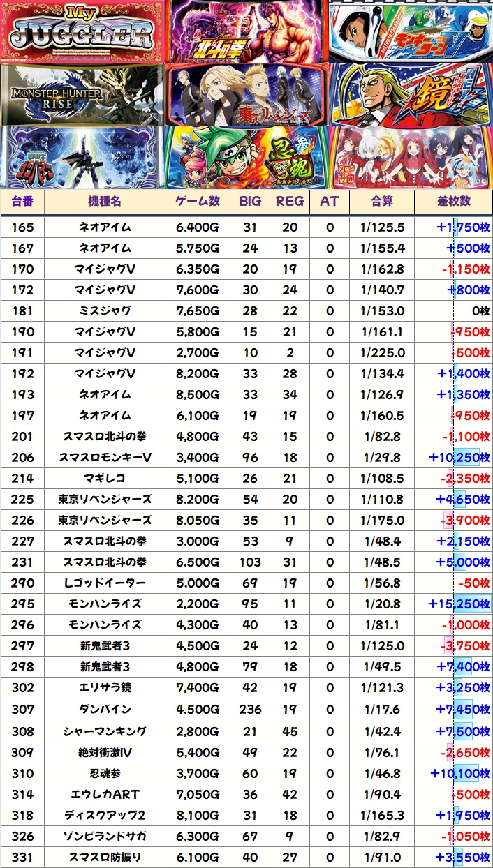Sort by the 機種名 column header
The height and width of the screenshot is (868, 493).
[x=105, y=201]
